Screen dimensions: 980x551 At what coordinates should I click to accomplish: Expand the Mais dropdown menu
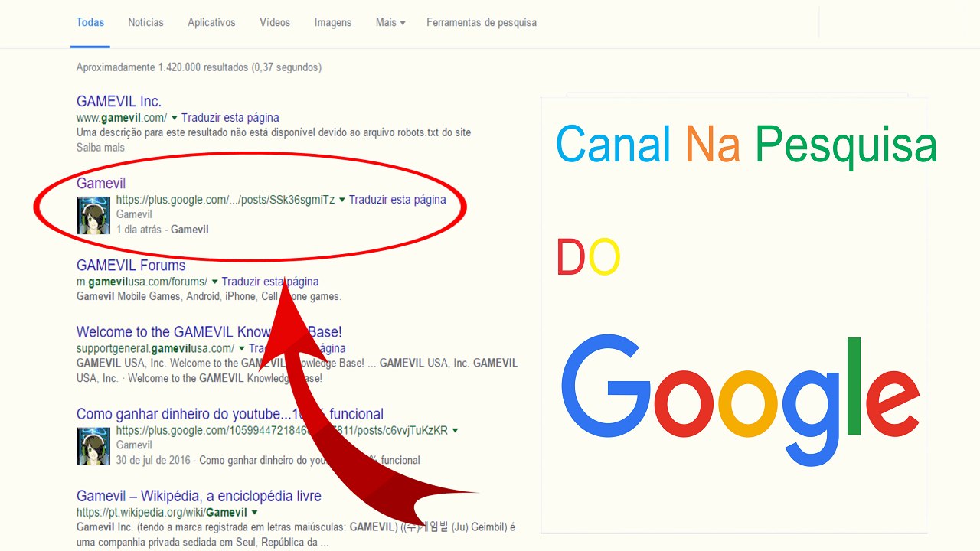click(x=390, y=23)
